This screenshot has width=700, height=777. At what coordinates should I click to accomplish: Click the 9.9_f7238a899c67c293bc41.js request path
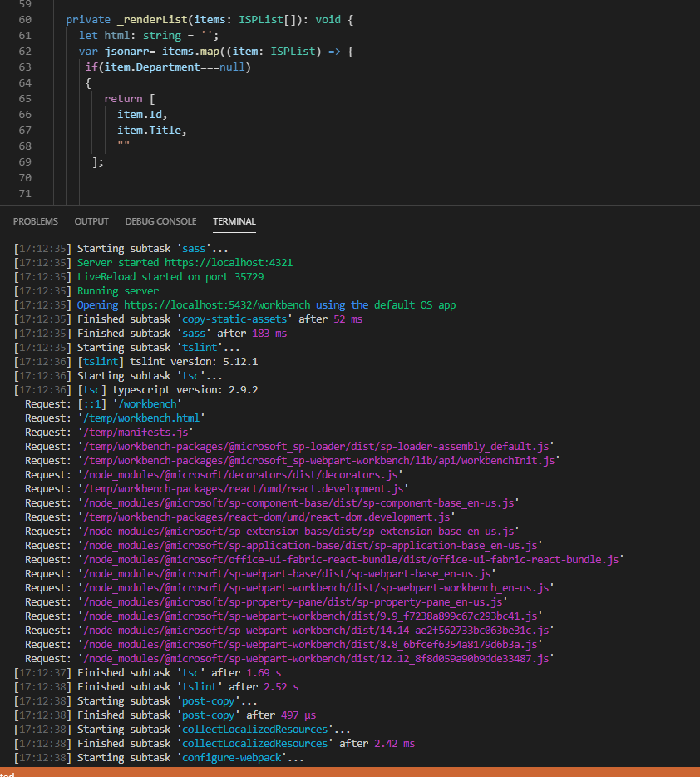[310, 616]
